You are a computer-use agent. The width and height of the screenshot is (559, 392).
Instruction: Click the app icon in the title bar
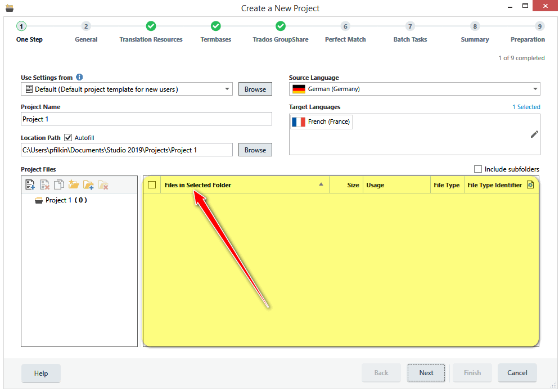(x=9, y=7)
